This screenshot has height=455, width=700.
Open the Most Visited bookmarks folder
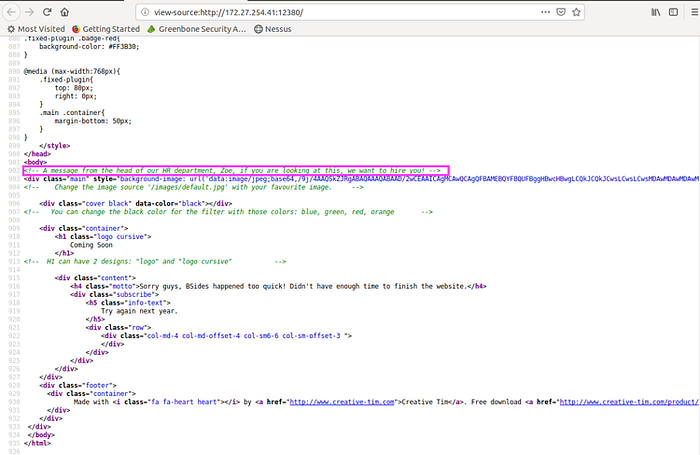(x=36, y=29)
